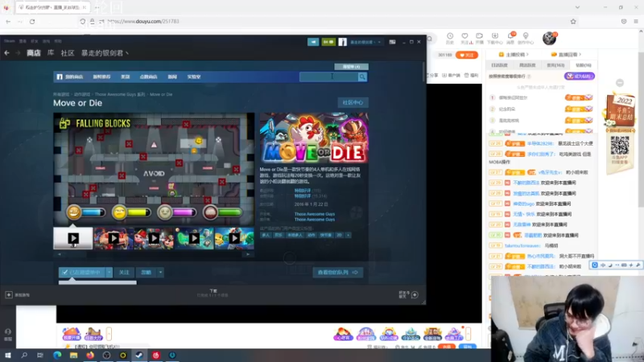Image resolution: width=644 pixels, height=362 pixels.
Task: Click the Steam taskbar icon
Action: coord(139,355)
